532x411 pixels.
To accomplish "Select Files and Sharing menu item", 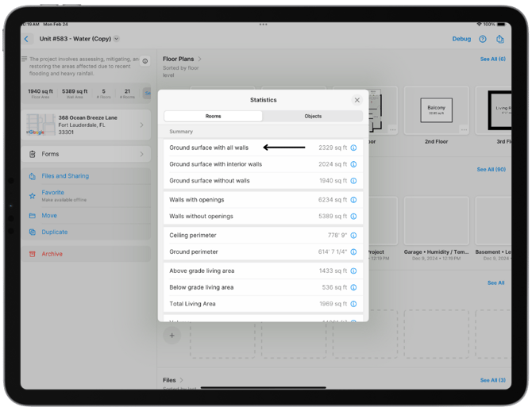I will 65,176.
